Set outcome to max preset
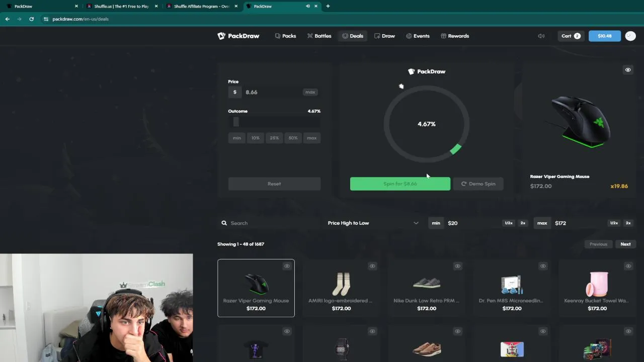 (x=312, y=138)
